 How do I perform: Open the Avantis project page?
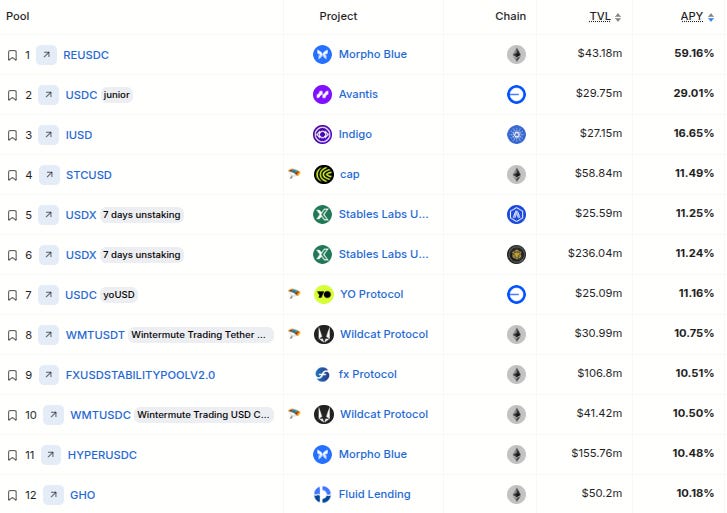coord(358,94)
